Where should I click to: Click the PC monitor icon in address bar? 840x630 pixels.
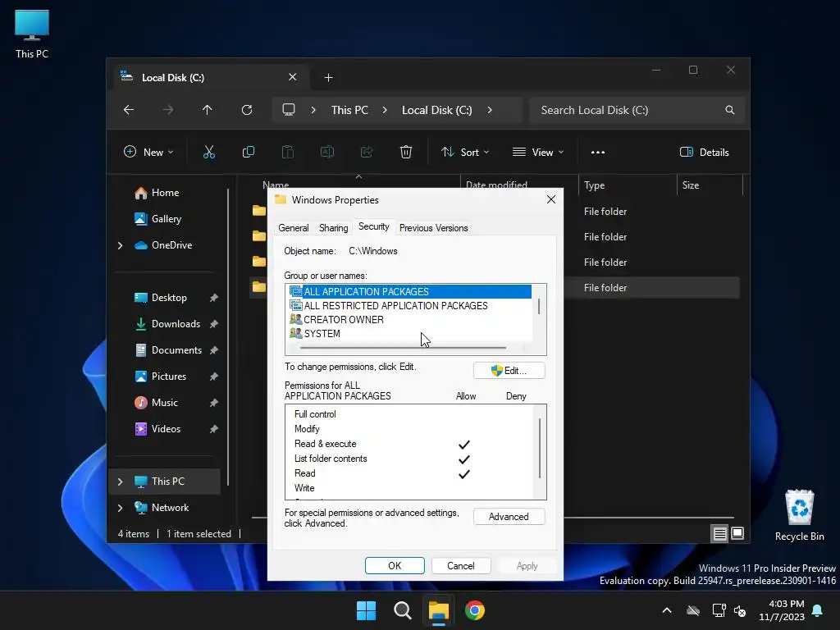289,110
